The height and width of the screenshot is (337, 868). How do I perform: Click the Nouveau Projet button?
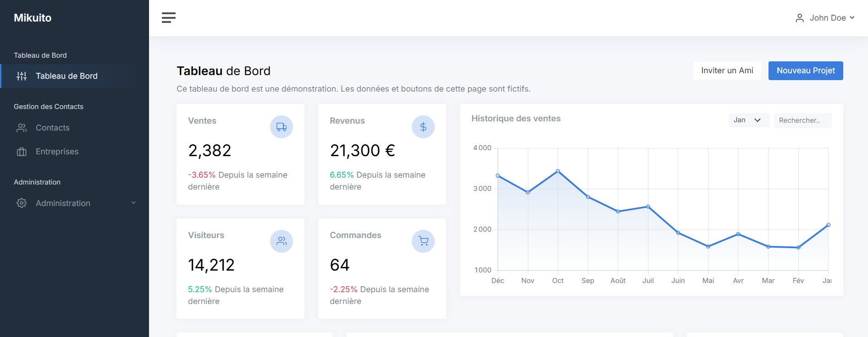point(805,71)
